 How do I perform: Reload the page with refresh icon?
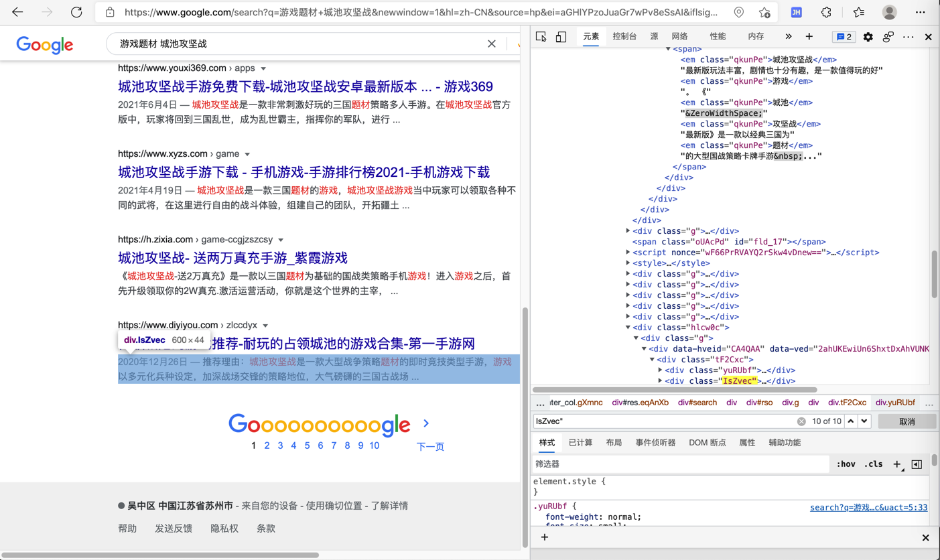point(76,12)
